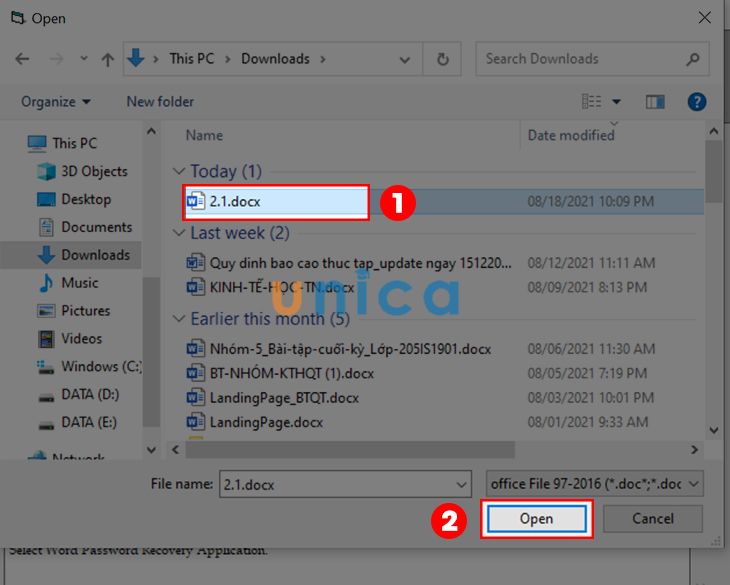Viewport: 730px width, 585px height.
Task: Open the recent locations chevron
Action: tap(84, 59)
